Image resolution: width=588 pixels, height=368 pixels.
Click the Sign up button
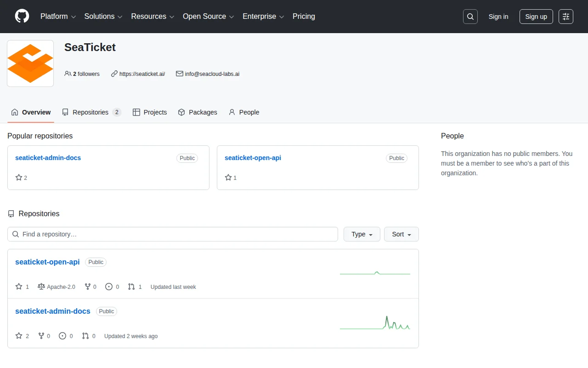pyautogui.click(x=536, y=17)
